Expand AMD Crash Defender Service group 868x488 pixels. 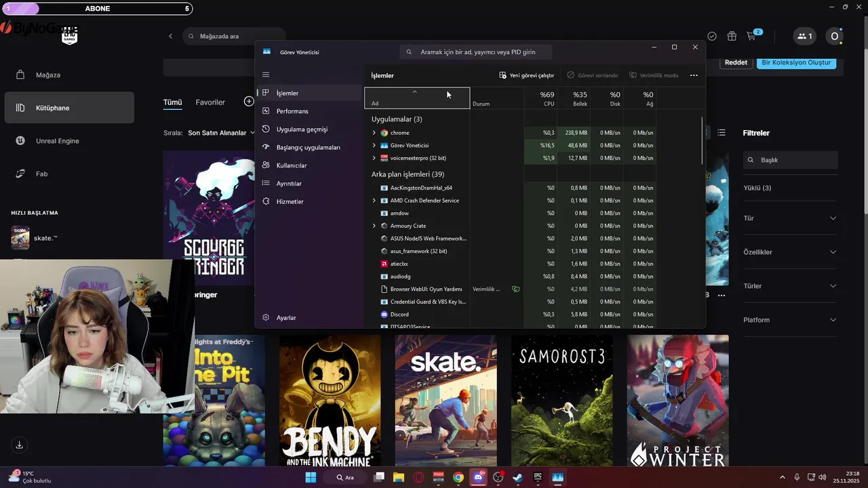(x=374, y=201)
